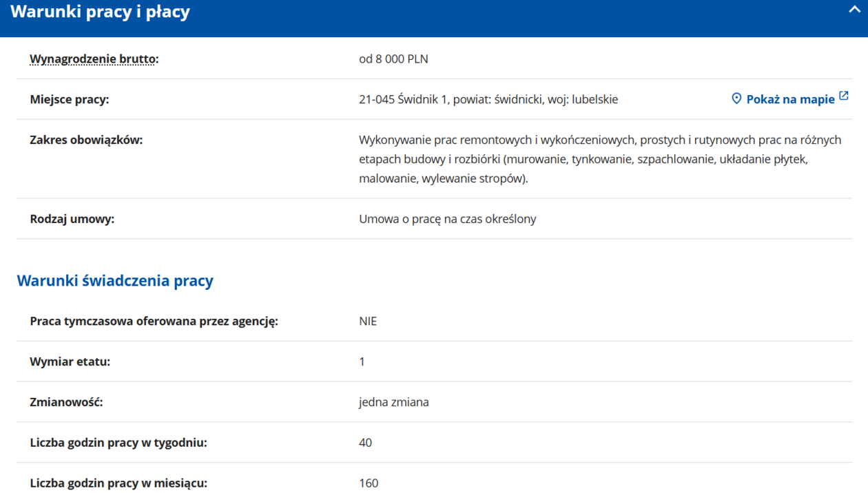Image resolution: width=868 pixels, height=493 pixels.
Task: Click the Praca tymczasowa oferowana przez agencję label
Action: tap(154, 322)
